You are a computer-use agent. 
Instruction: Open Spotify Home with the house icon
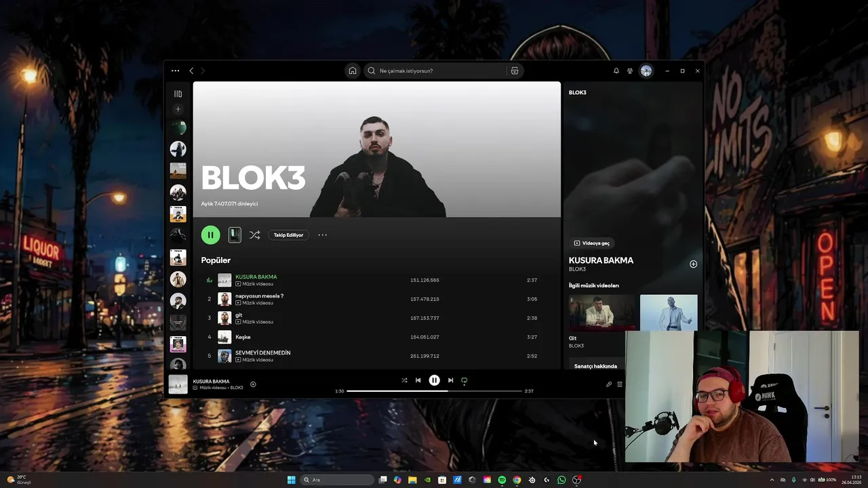[x=353, y=70]
